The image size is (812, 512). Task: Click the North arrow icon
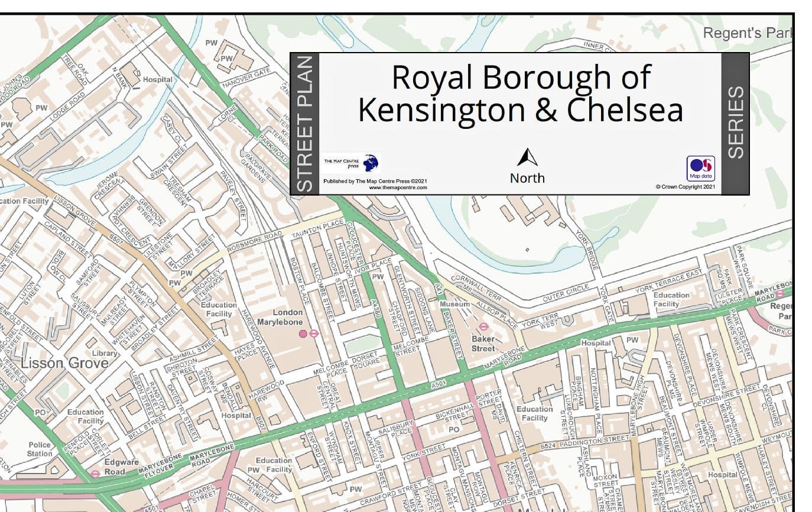(527, 157)
